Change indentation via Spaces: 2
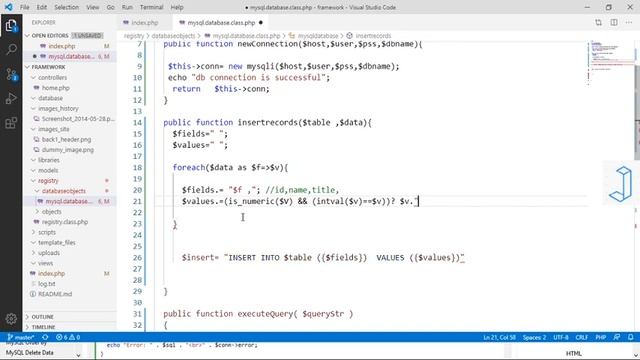Image resolution: width=640 pixels, height=360 pixels. click(x=534, y=338)
